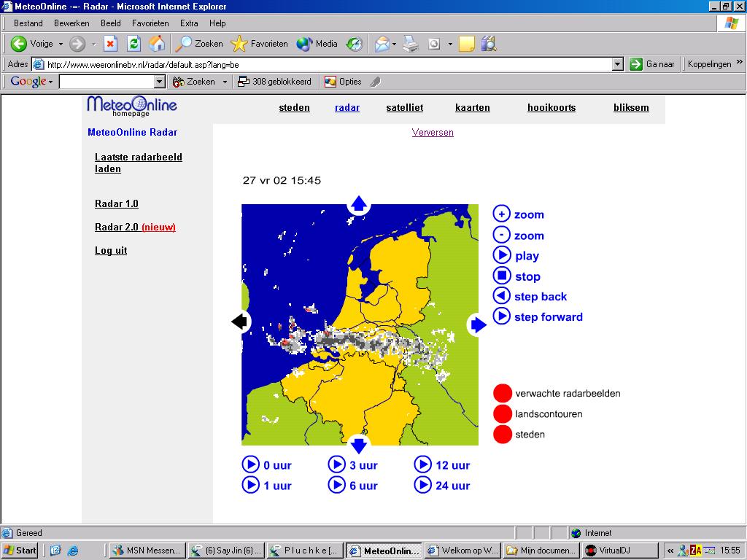Viewport: 747px width, 560px height.
Task: Open the address bar dropdown
Action: pos(617,64)
